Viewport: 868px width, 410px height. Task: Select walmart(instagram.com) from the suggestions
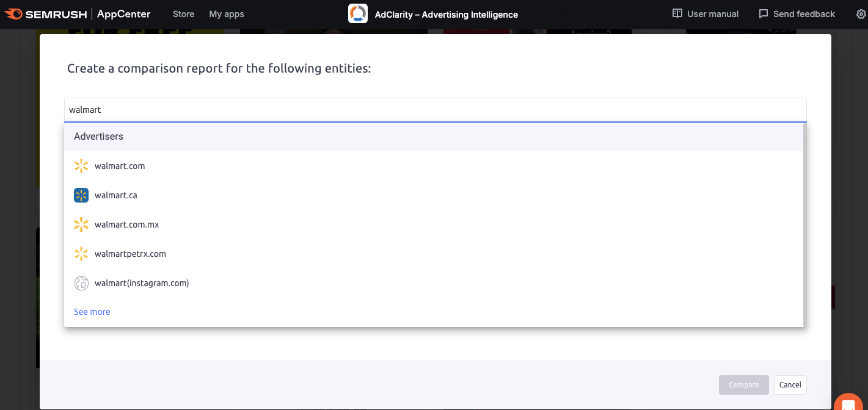click(x=142, y=283)
